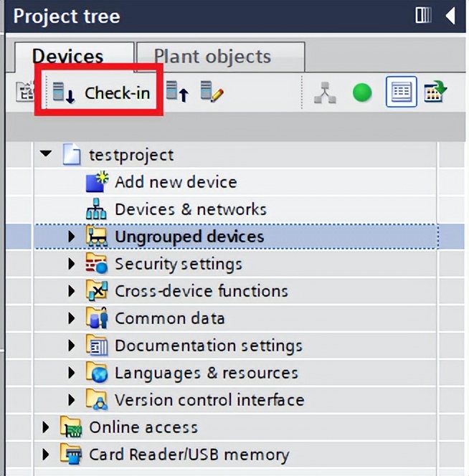Click the Languages & resources globe icon

coord(97,372)
